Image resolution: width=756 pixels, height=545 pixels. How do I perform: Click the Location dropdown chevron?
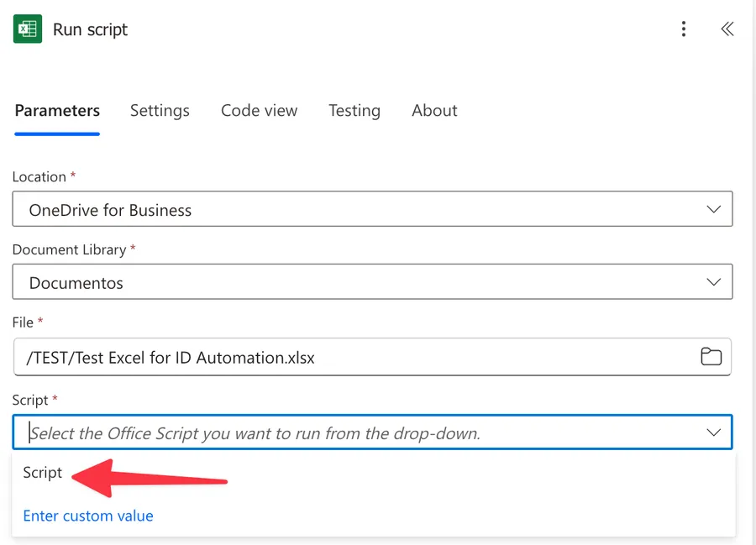coord(715,208)
